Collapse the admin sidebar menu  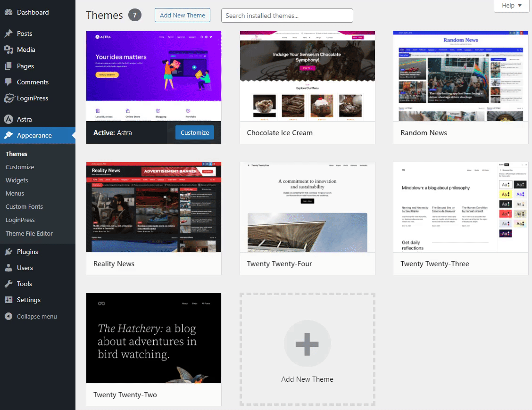(38, 316)
